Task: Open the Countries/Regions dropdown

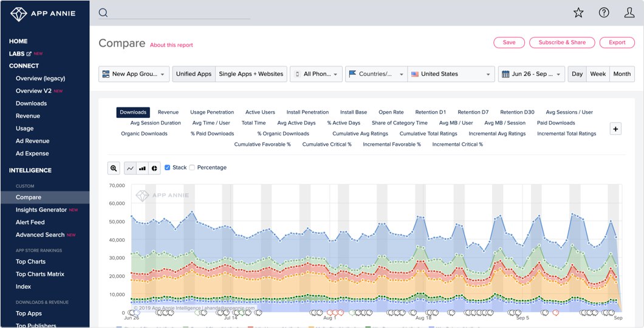Action: pos(376,74)
